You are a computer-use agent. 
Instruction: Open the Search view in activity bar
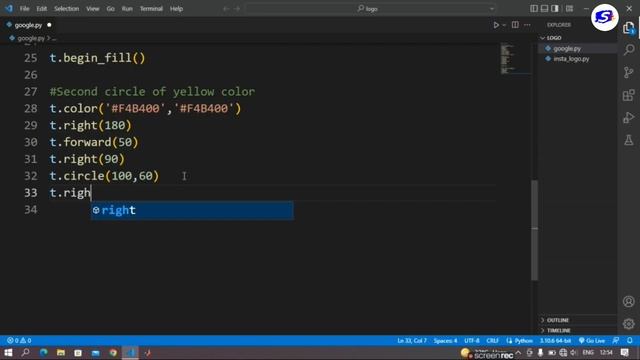(629, 50)
